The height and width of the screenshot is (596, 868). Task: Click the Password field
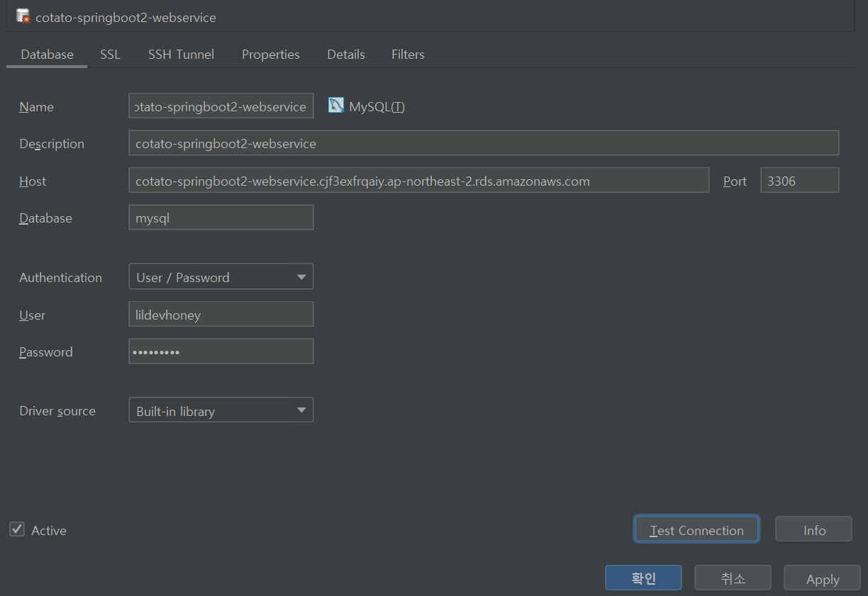click(221, 352)
